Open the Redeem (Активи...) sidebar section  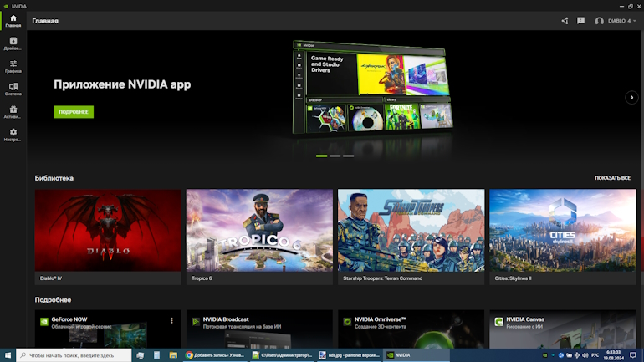[13, 112]
